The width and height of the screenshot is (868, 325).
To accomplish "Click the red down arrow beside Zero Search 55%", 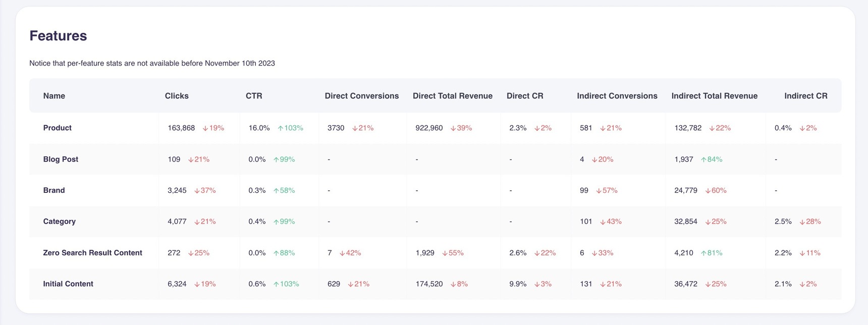I will click(445, 253).
